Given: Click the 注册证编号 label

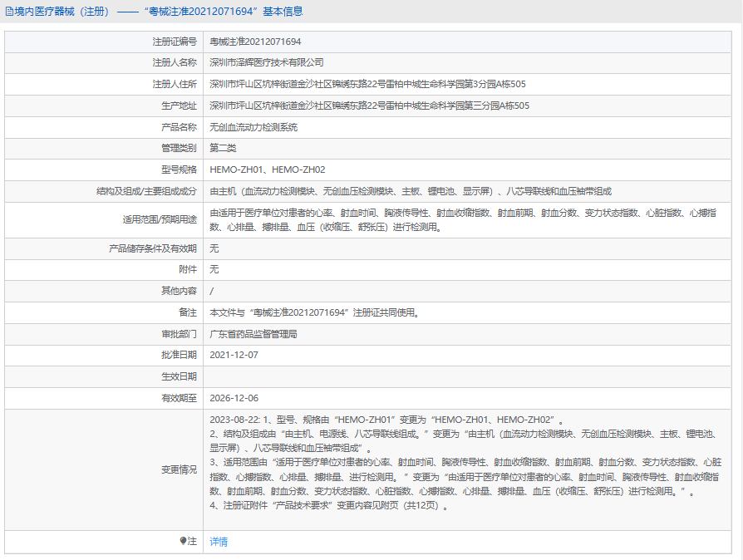Looking at the screenshot, I should point(175,42).
